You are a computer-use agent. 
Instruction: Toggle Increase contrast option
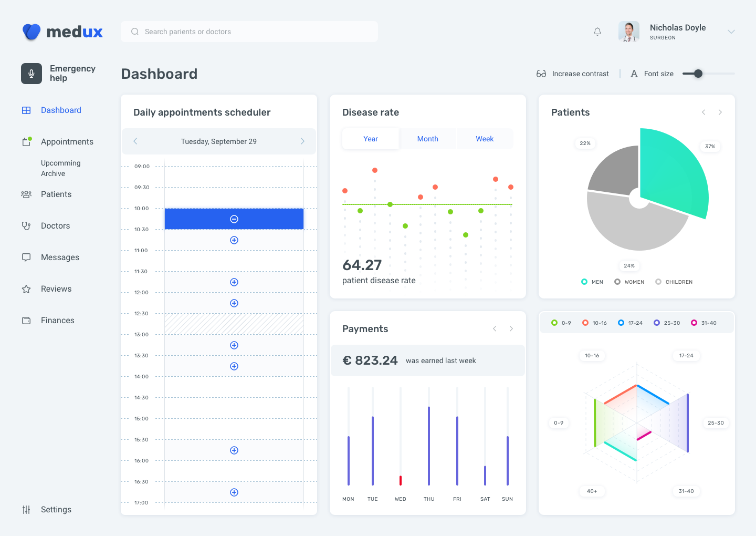(x=573, y=74)
